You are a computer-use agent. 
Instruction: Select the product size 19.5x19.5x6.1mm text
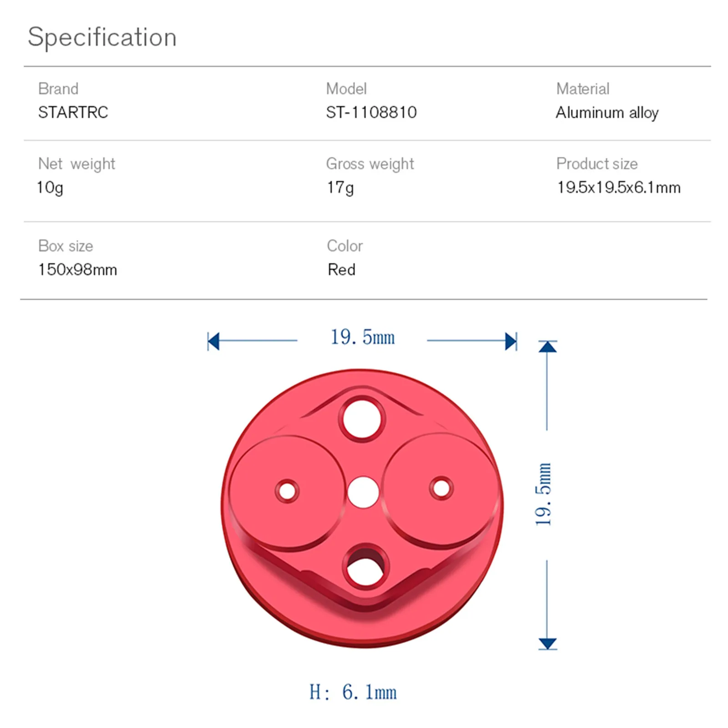619,187
